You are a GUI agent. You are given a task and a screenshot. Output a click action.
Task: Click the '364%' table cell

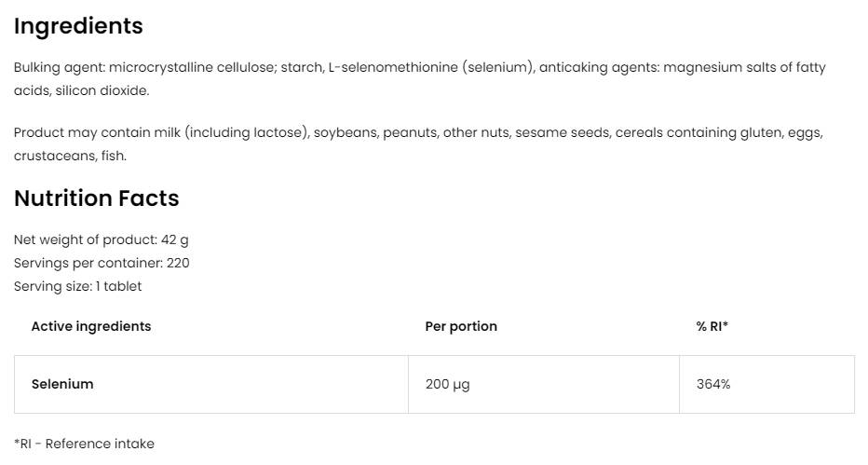click(x=713, y=384)
